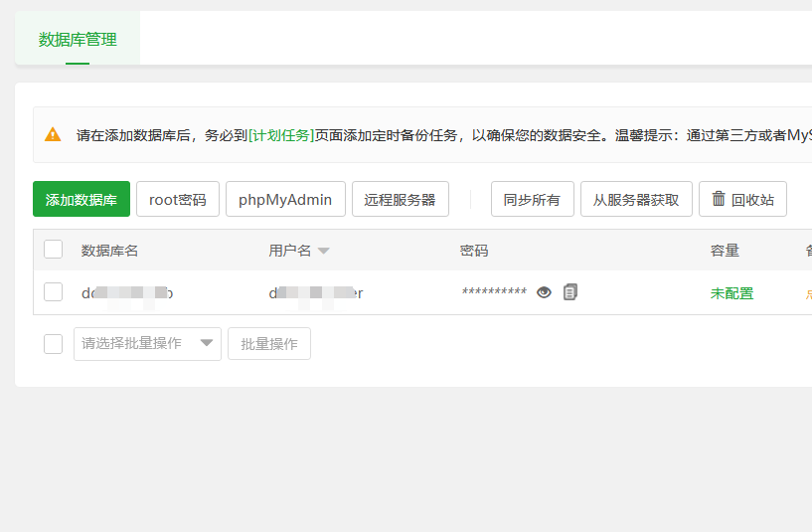Viewport: 812px width, 532px height.
Task: Click 从服务器获取 button
Action: coord(636,200)
